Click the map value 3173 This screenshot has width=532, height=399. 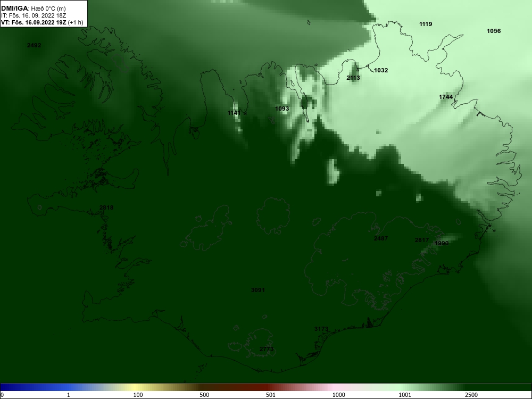click(321, 329)
